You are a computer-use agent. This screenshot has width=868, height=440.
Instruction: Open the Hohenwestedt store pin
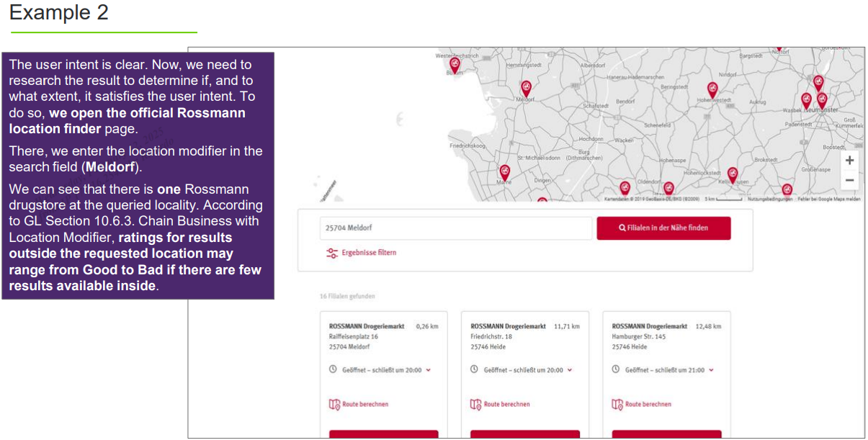pyautogui.click(x=712, y=90)
